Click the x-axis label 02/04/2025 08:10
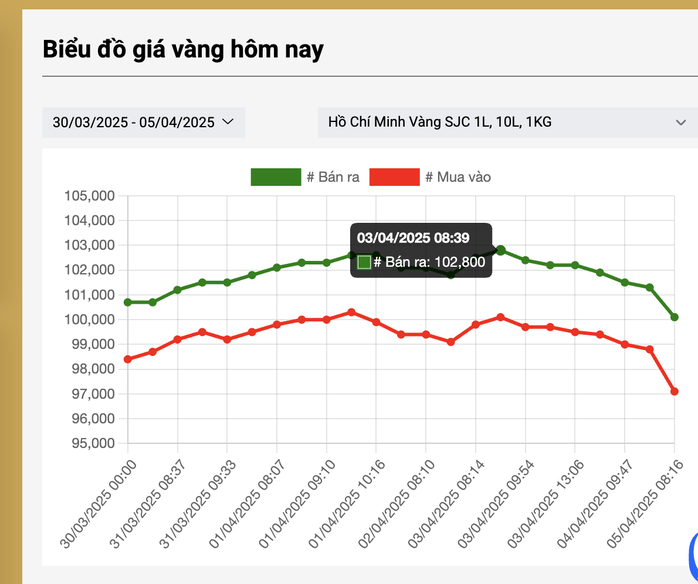 pyautogui.click(x=397, y=504)
